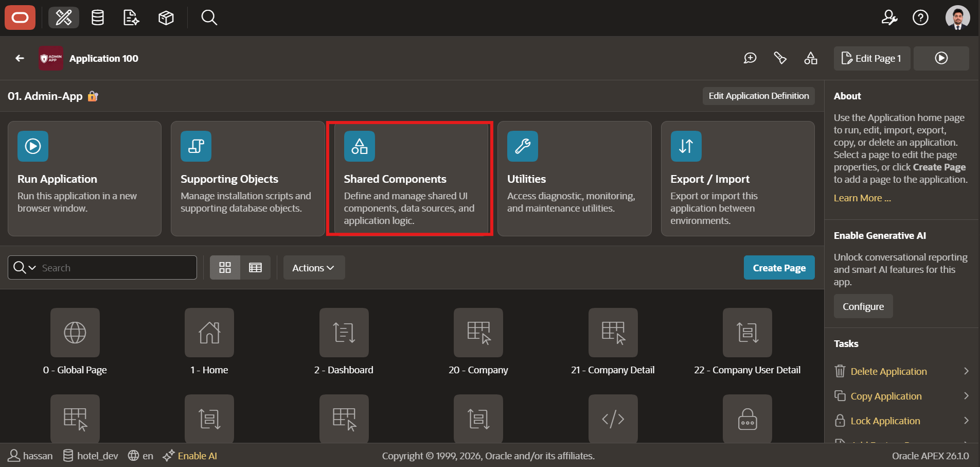980x467 pixels.
Task: Open the App Builder menu icon
Action: coord(64,18)
